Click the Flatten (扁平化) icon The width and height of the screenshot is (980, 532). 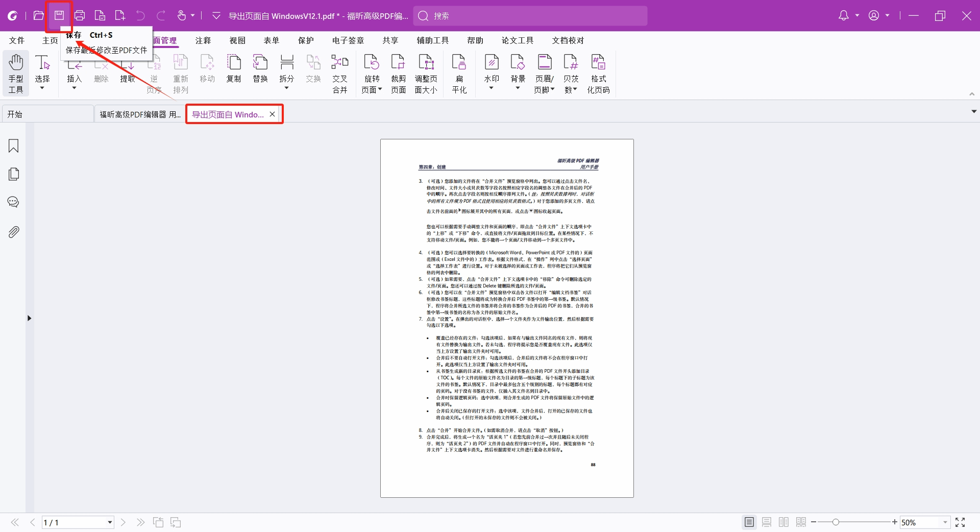[x=459, y=74]
